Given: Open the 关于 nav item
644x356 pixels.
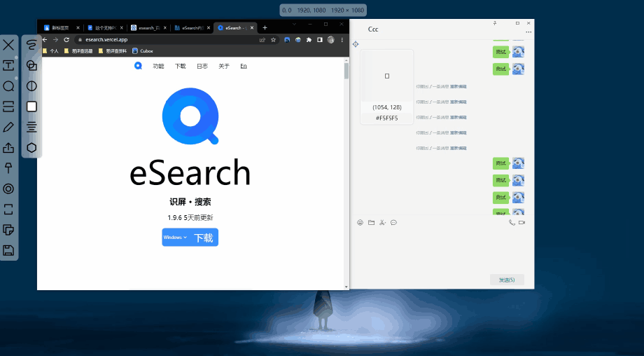Looking at the screenshot, I should coord(224,66).
